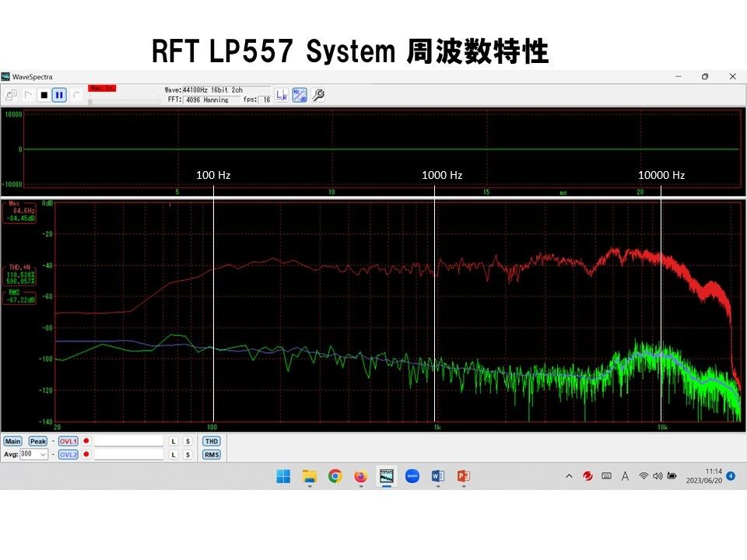The image size is (747, 560).
Task: Click the battery status tray icon
Action: (672, 476)
